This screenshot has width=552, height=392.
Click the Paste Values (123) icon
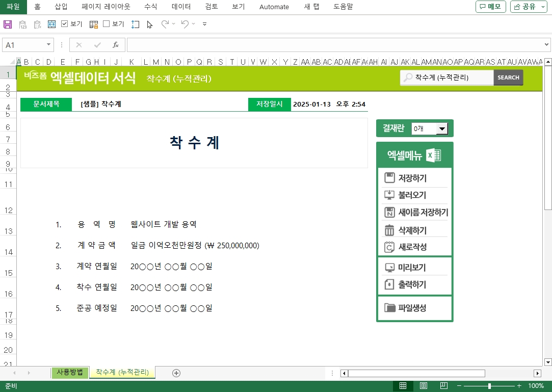[23, 24]
